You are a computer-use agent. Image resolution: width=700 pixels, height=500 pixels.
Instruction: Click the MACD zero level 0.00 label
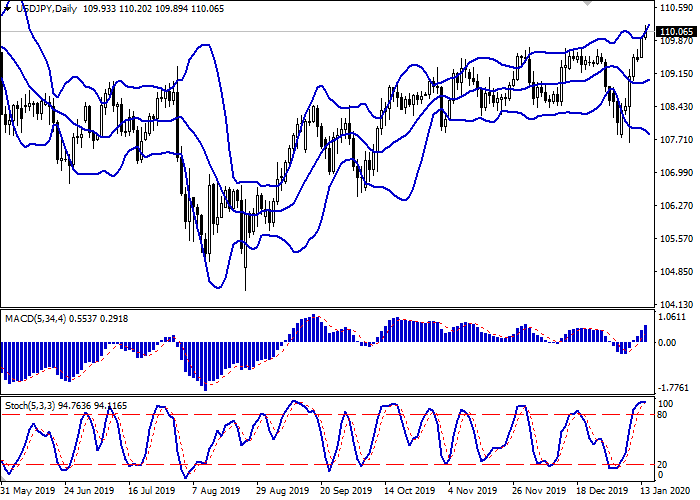coord(668,342)
